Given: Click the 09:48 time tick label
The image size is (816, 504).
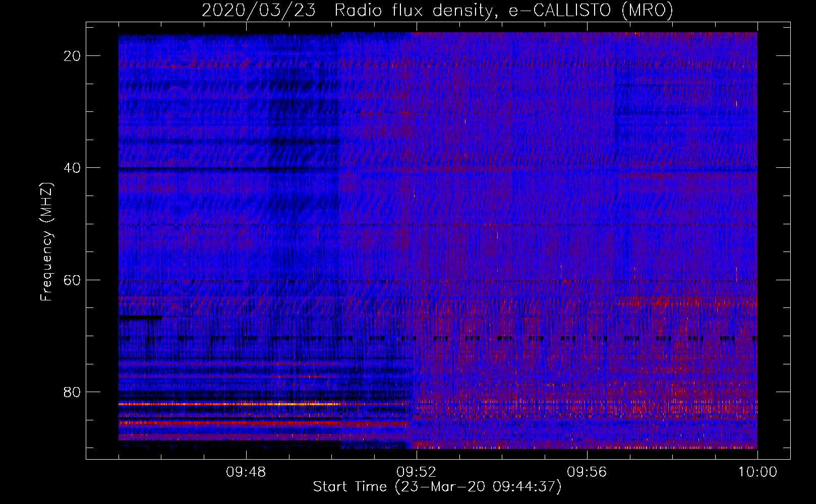Looking at the screenshot, I should 246,472.
